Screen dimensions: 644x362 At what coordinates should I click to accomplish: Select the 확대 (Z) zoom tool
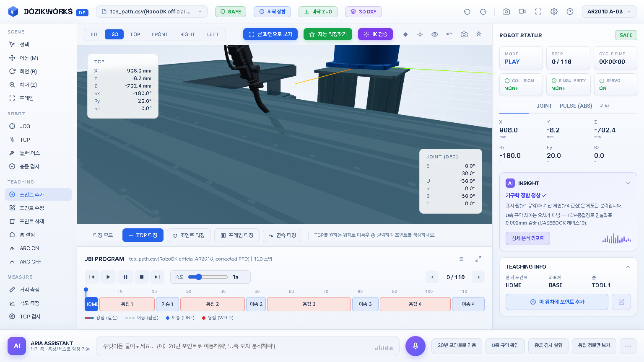[38, 85]
